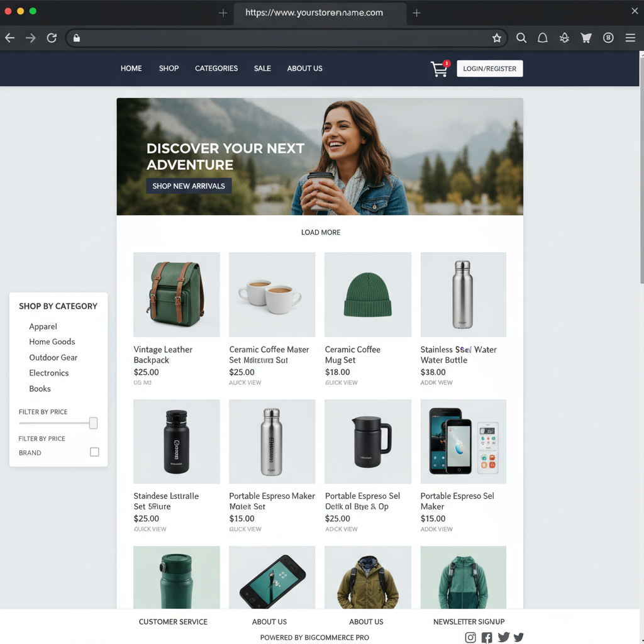
Task: Select the Books category
Action: click(40, 389)
